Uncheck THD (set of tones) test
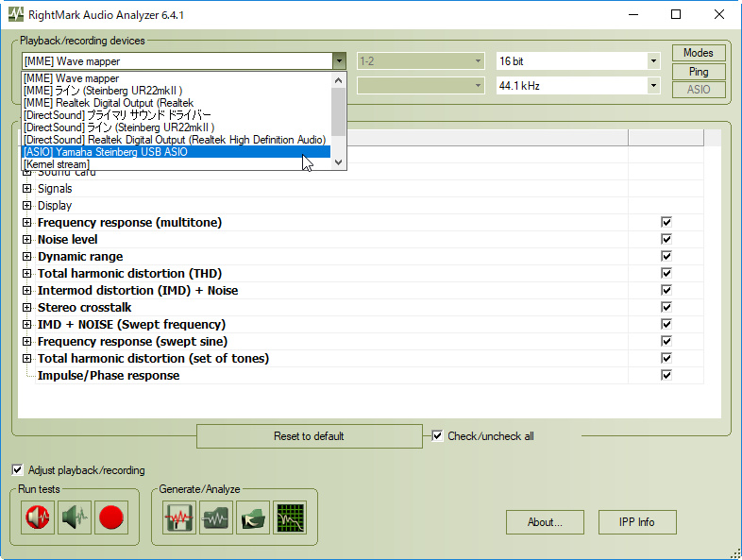Viewport: 742px width, 560px height. coord(666,358)
